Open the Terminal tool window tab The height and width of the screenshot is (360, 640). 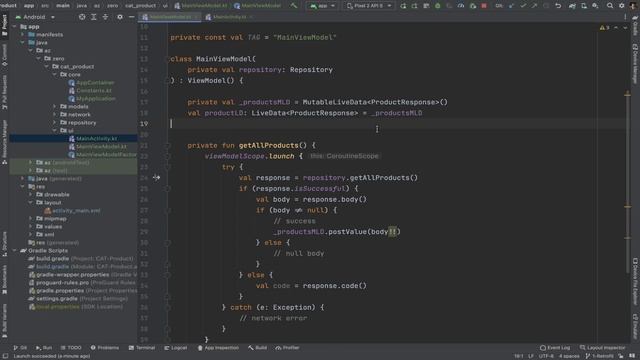142,348
